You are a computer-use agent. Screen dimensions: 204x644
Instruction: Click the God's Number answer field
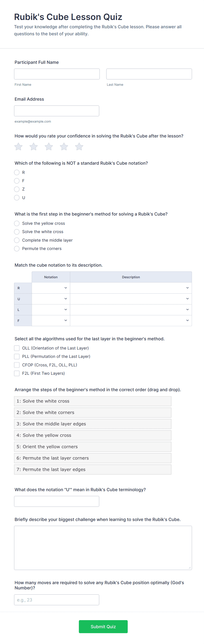pyautogui.click(x=57, y=600)
